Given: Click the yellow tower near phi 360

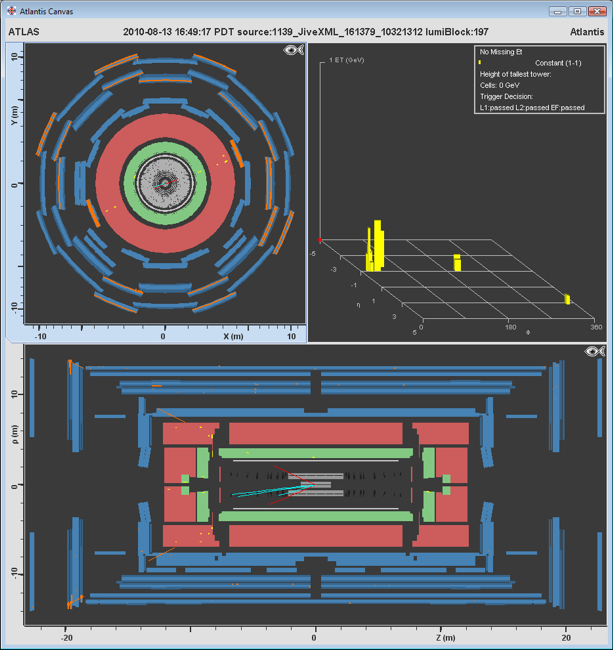Looking at the screenshot, I should [567, 299].
